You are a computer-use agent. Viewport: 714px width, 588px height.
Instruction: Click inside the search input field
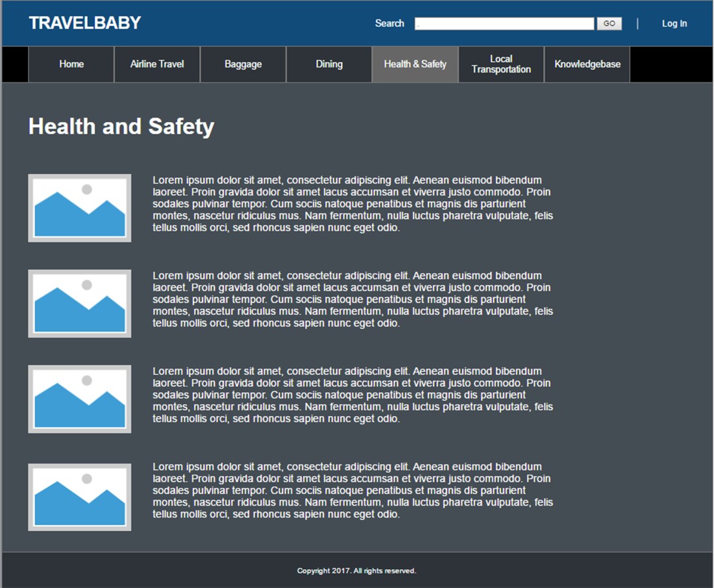point(503,23)
